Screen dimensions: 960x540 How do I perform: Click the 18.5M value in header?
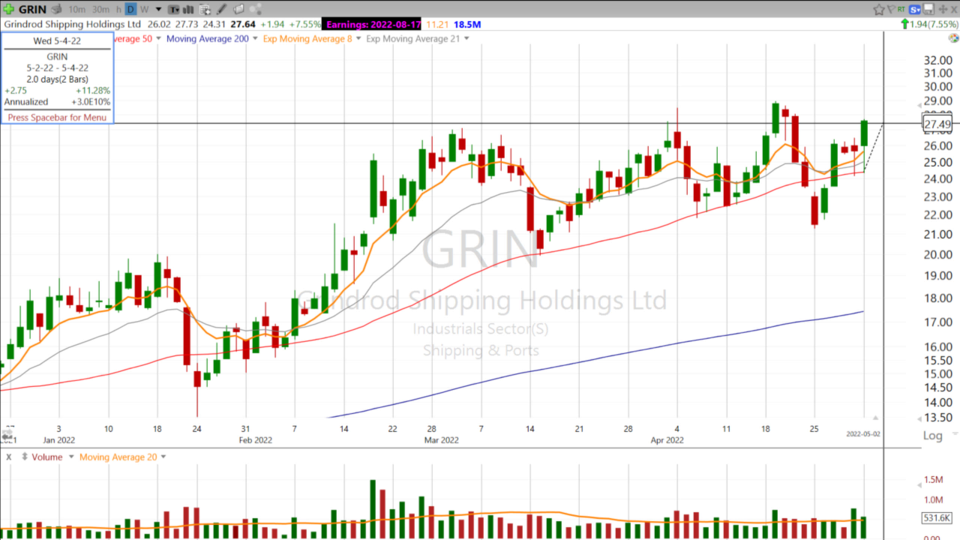(x=467, y=24)
